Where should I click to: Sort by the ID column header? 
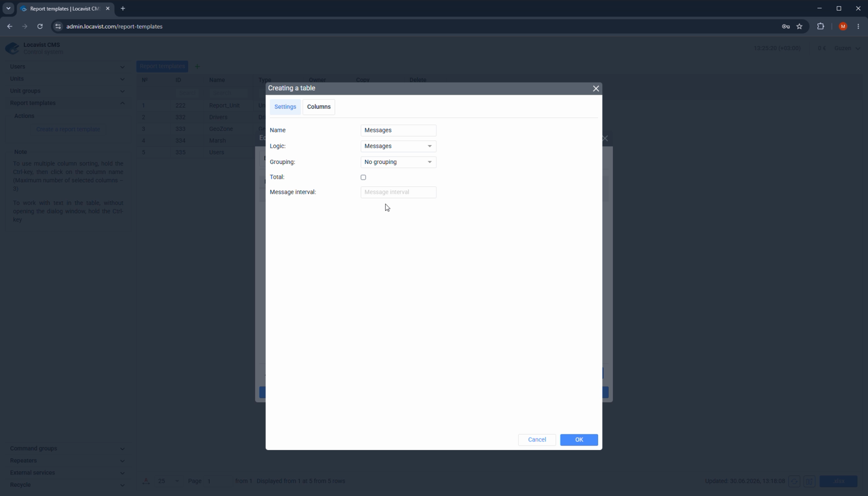[178, 80]
